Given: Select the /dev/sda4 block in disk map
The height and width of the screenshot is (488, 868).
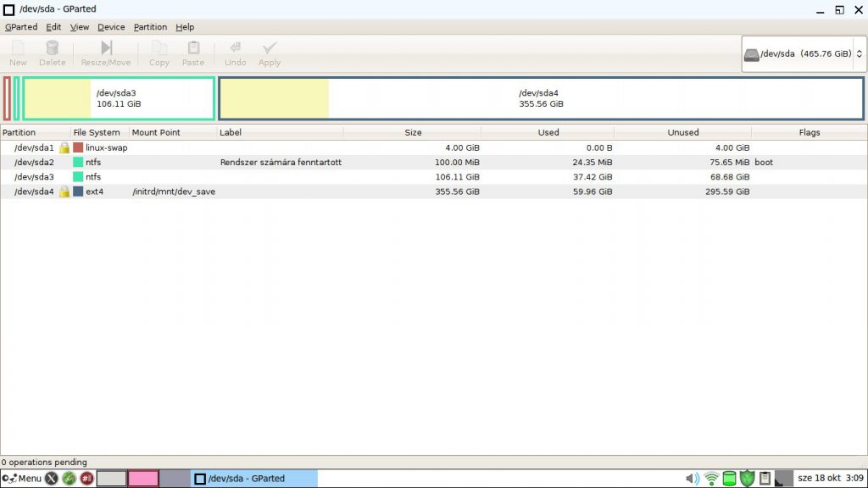Looking at the screenshot, I should pos(542,98).
